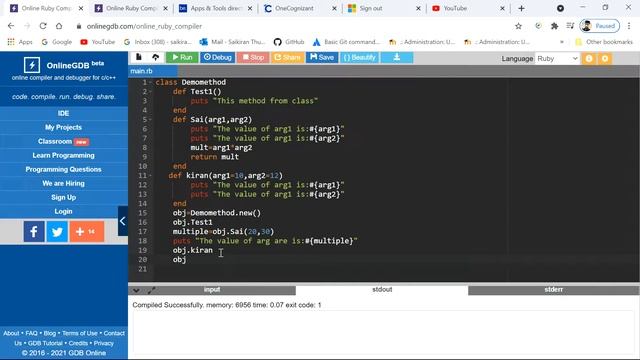Viewport: 640px width, 360px height.
Task: Collapse the class block at line 1
Action: (x=150, y=82)
